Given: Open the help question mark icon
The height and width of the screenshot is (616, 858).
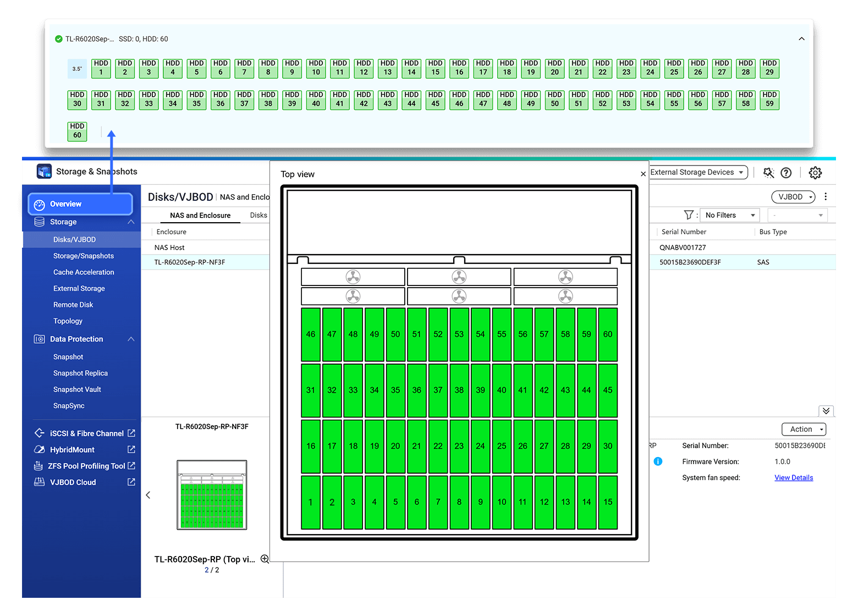Looking at the screenshot, I should (x=786, y=173).
